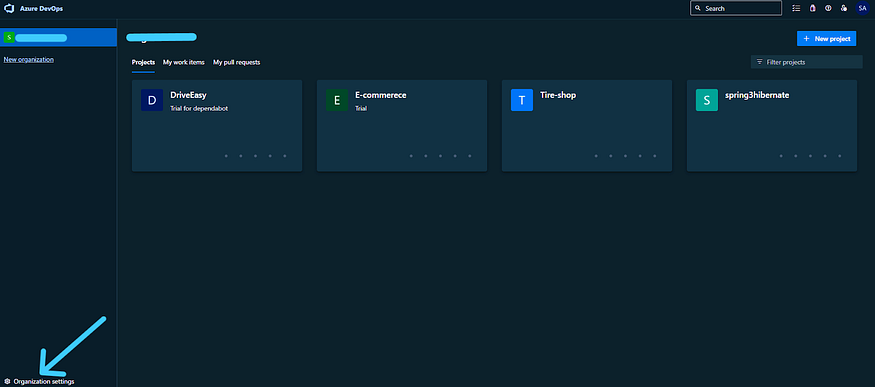Click the New organization link
Screen dimensions: 875x387
point(28,59)
